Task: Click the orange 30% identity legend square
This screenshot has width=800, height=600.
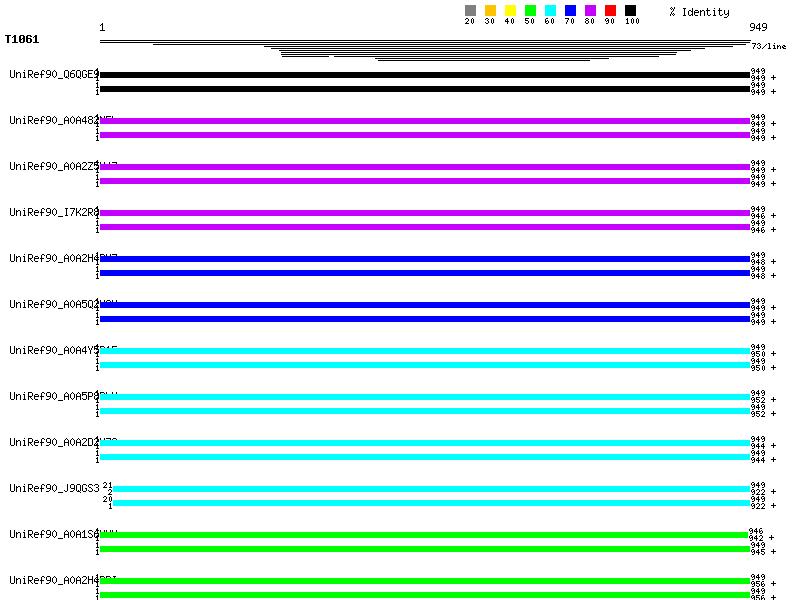Action: [x=490, y=11]
